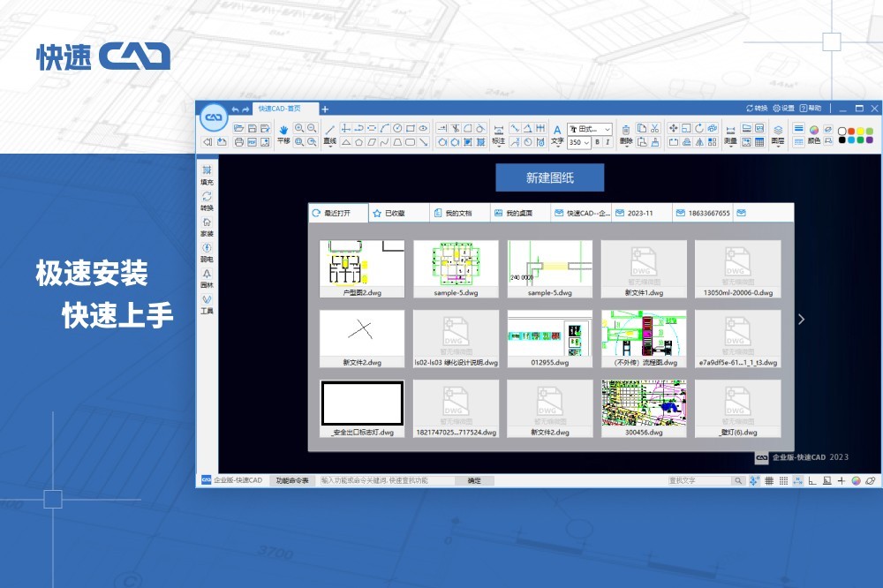Open the 图层 layers tool
The width and height of the screenshot is (883, 588).
coord(778,134)
